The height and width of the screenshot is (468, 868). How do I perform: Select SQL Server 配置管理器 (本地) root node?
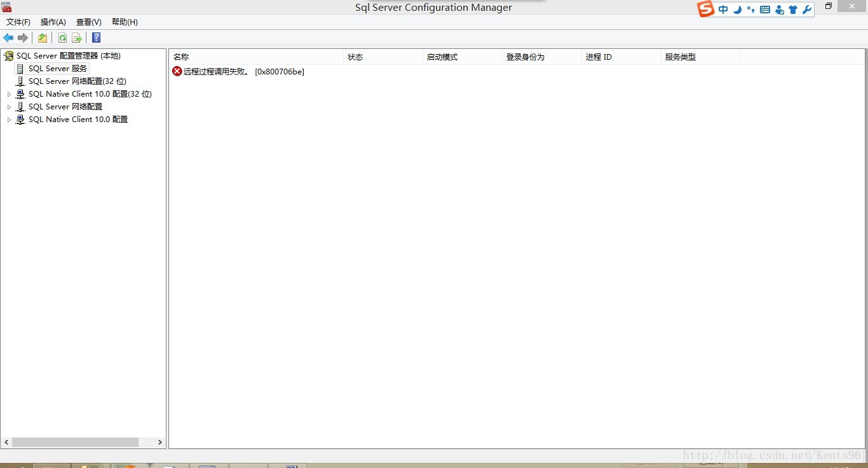click(x=69, y=56)
